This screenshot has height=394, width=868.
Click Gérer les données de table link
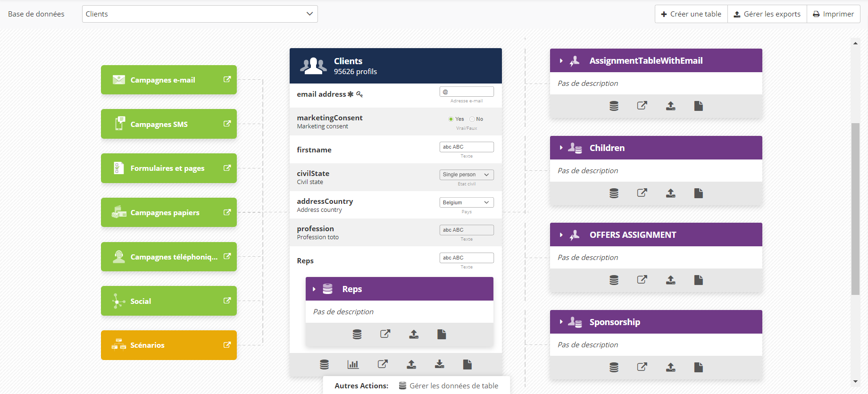[453, 386]
